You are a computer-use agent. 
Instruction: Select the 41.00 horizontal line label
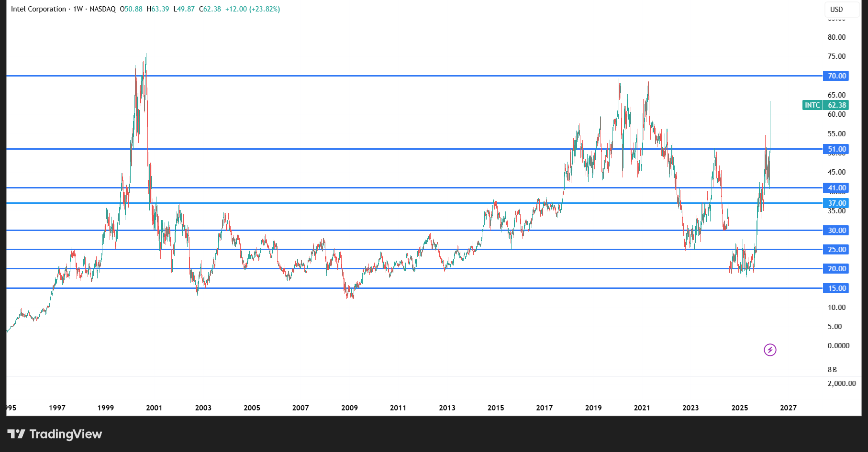[836, 188]
